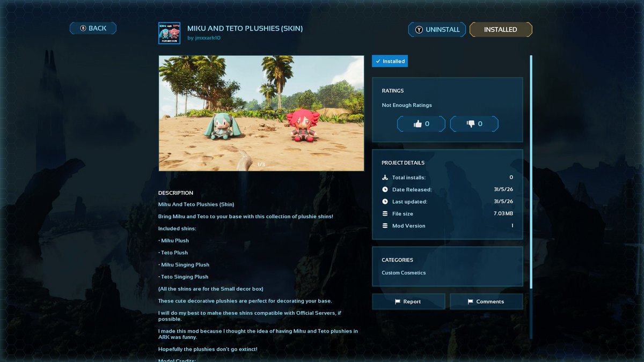The image size is (644, 362).
Task: Click the mod thumbnail icon beside the title
Action: pyautogui.click(x=170, y=33)
